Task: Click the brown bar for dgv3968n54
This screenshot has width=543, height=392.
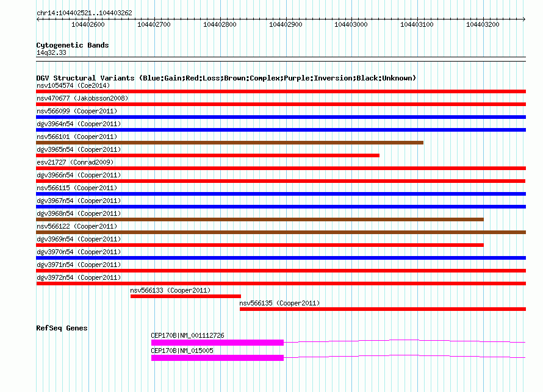Action: 260,219
